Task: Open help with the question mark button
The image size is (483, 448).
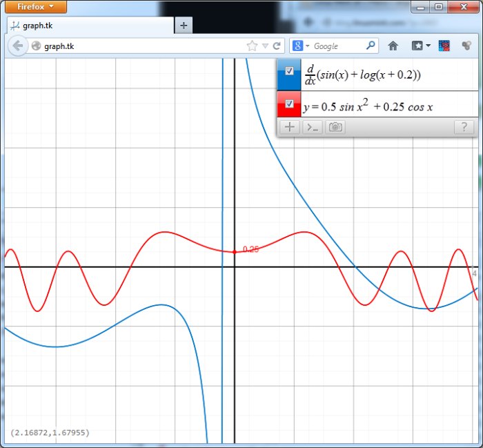Action: tap(464, 127)
